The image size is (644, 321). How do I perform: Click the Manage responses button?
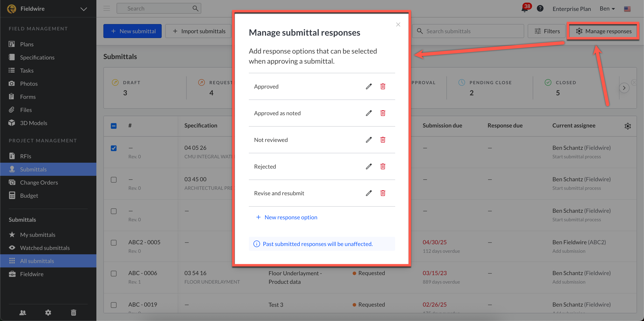click(603, 31)
